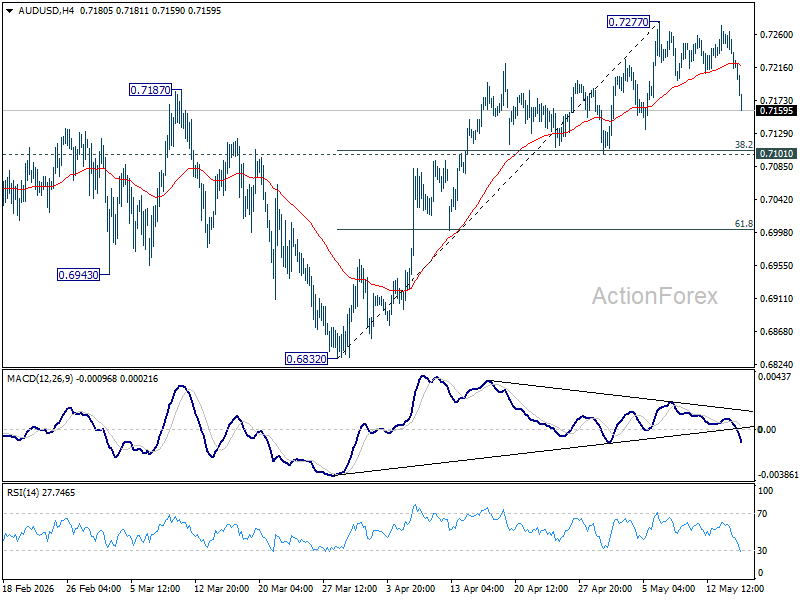
Task: Select the 0.72770 high price label
Action: (x=628, y=22)
